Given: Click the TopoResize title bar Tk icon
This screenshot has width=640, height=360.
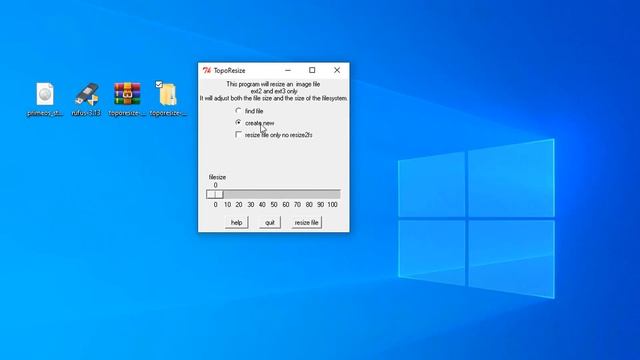Looking at the screenshot, I should pyautogui.click(x=207, y=70).
